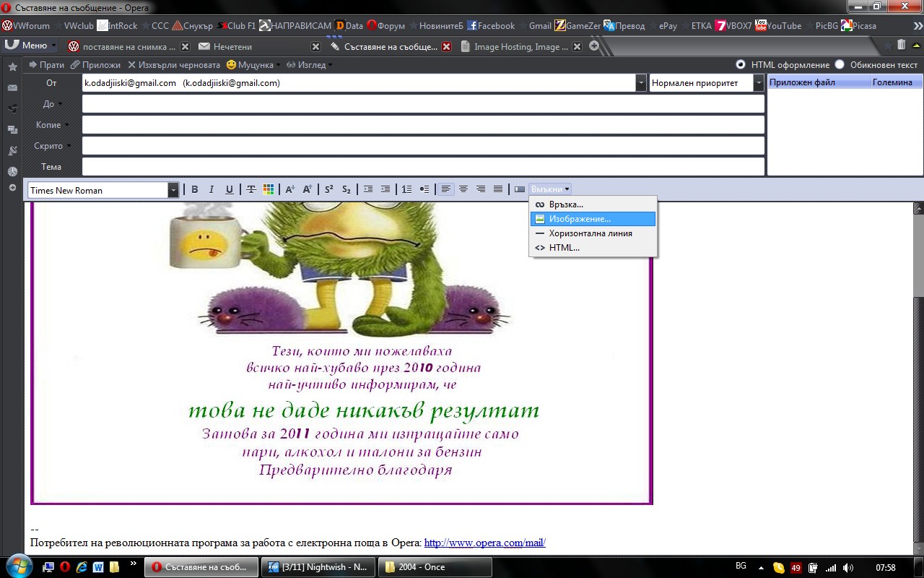Choose Хоризонтална линия from insert menu

593,233
